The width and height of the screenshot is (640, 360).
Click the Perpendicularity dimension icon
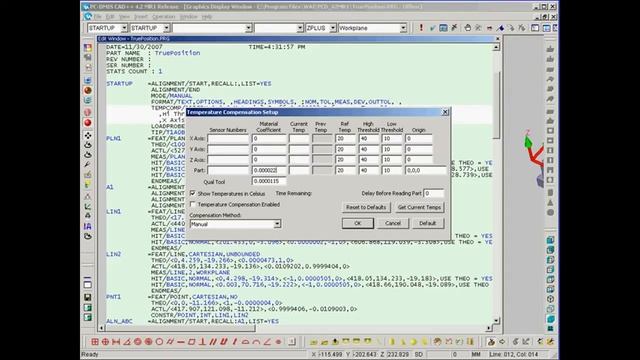pyautogui.click(x=202, y=342)
